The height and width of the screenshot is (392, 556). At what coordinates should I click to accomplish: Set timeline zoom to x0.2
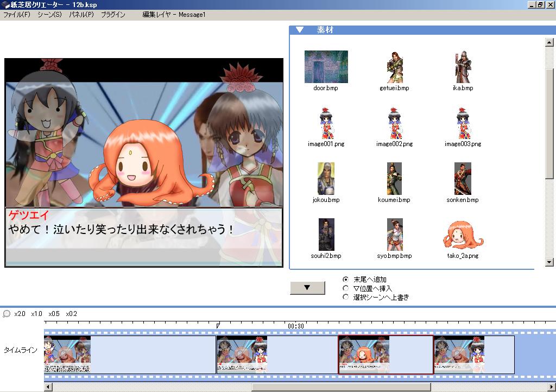[71, 314]
